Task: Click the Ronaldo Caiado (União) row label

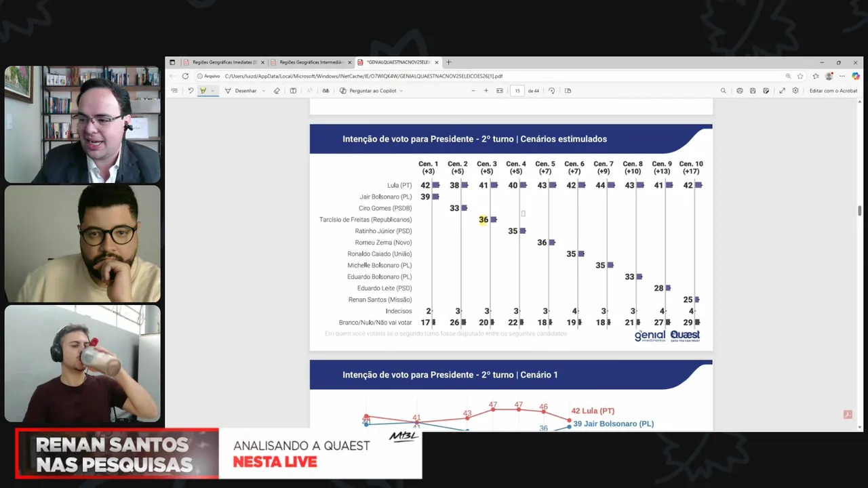Action: [x=380, y=254]
